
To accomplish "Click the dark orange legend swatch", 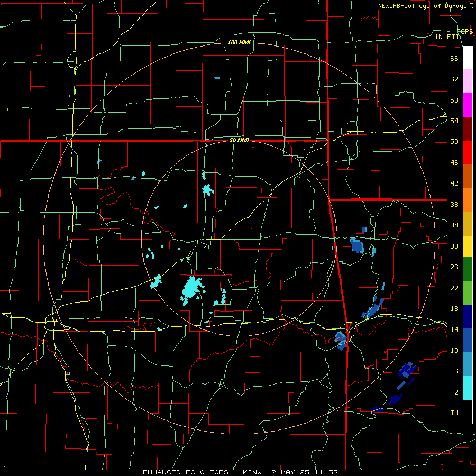I will click(467, 176).
